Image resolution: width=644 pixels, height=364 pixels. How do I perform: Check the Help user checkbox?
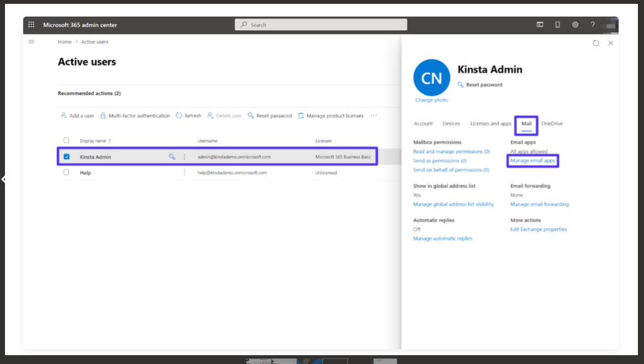(x=67, y=172)
